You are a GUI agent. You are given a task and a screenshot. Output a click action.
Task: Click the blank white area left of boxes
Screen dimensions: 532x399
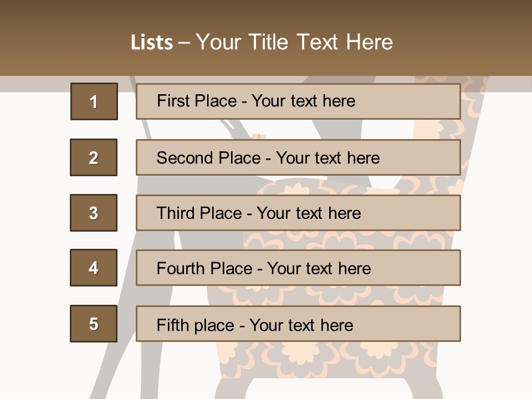(x=33, y=222)
